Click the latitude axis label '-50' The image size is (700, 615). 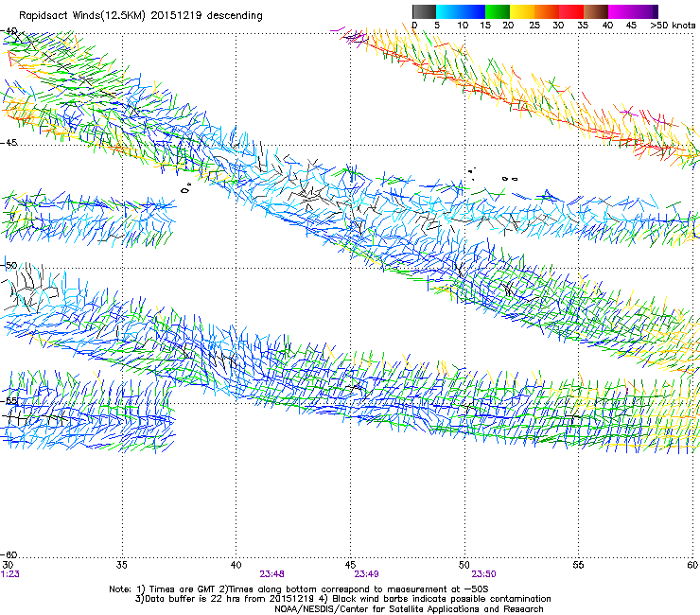(x=9, y=266)
